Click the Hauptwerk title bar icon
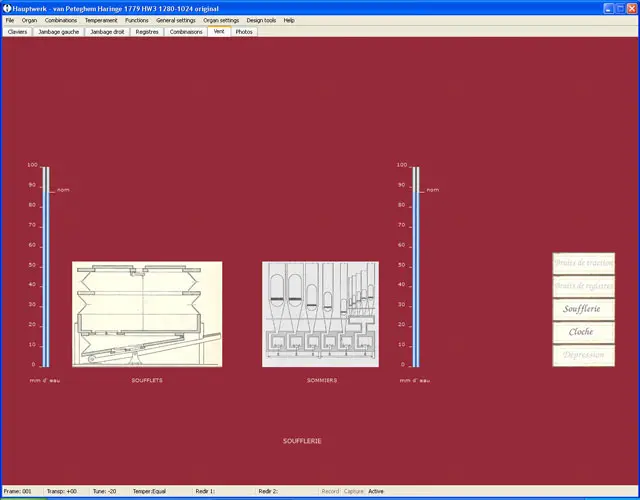This screenshot has height=500, width=640. pos(6,7)
